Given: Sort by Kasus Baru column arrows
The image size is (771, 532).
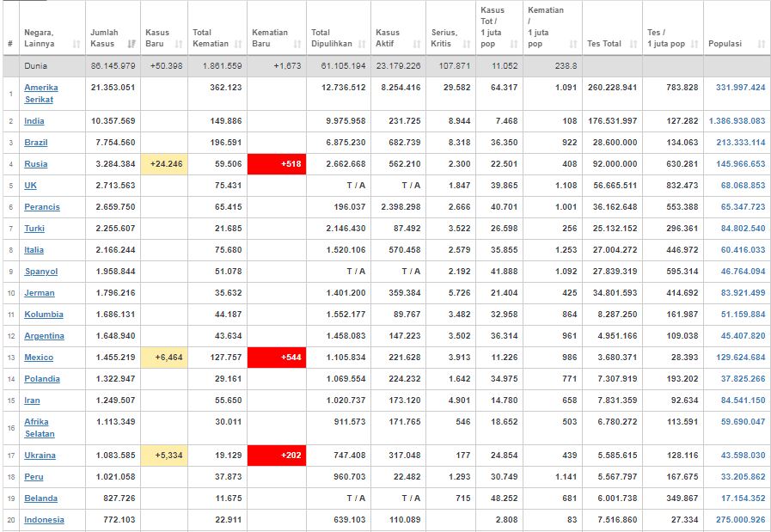Looking at the screenshot, I should point(179,44).
